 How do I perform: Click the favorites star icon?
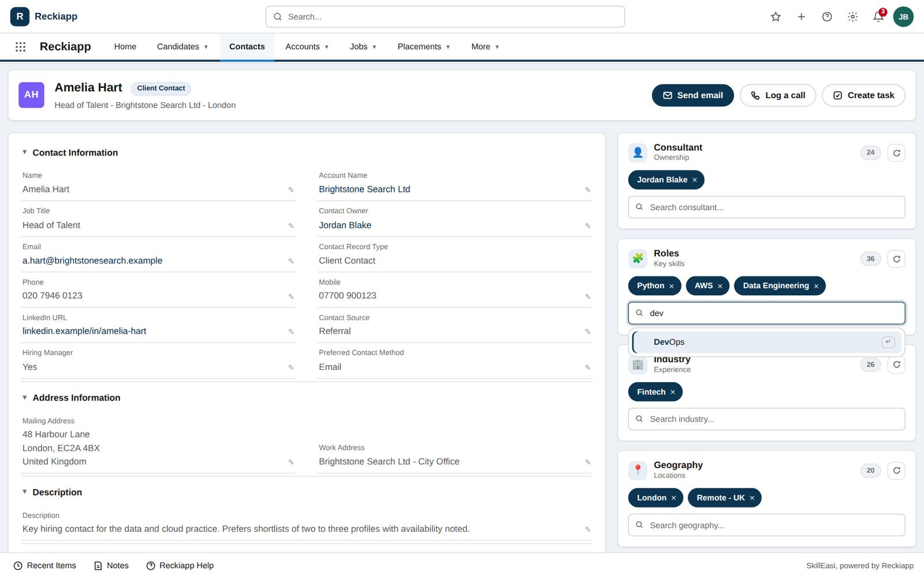[x=776, y=17]
